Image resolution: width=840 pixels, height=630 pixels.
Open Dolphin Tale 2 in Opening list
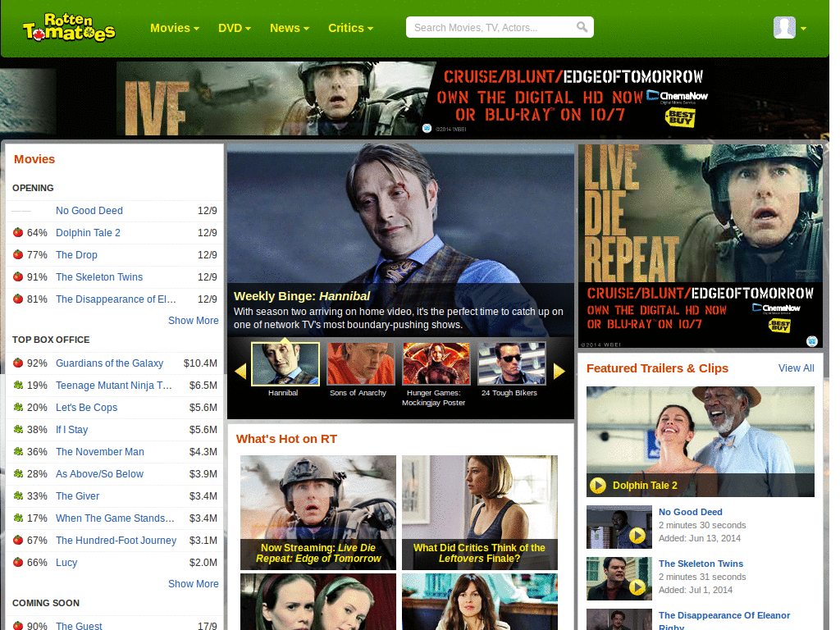pyautogui.click(x=88, y=232)
